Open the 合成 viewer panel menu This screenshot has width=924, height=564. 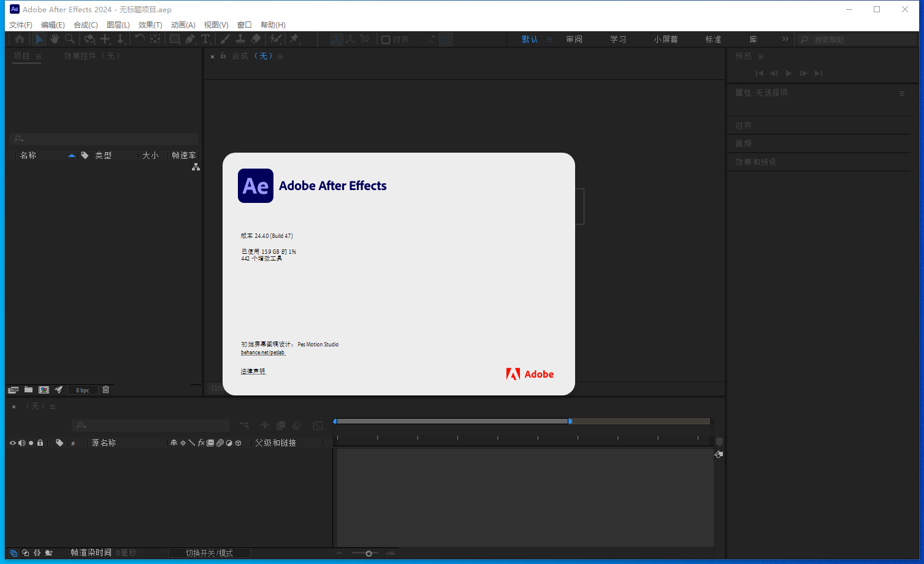[x=280, y=56]
